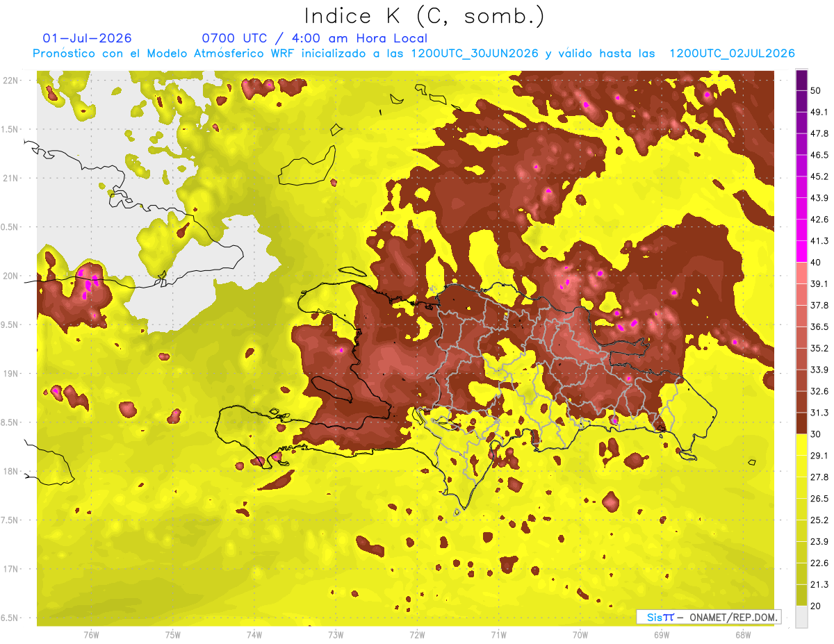
Task: Click the colorbar value '50'
Action: pos(817,90)
